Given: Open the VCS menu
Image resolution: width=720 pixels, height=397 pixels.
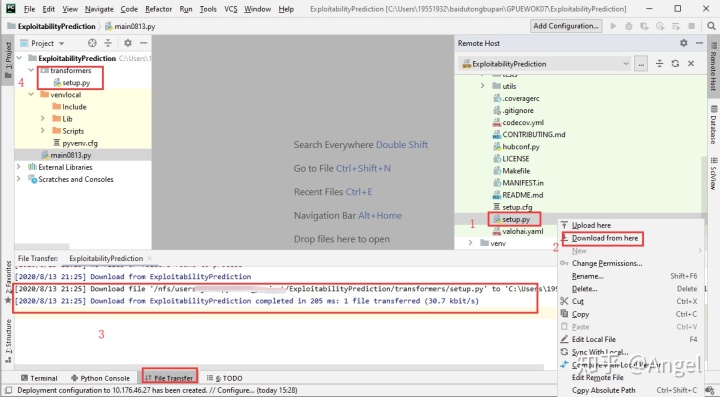Looking at the screenshot, I should point(231,9).
